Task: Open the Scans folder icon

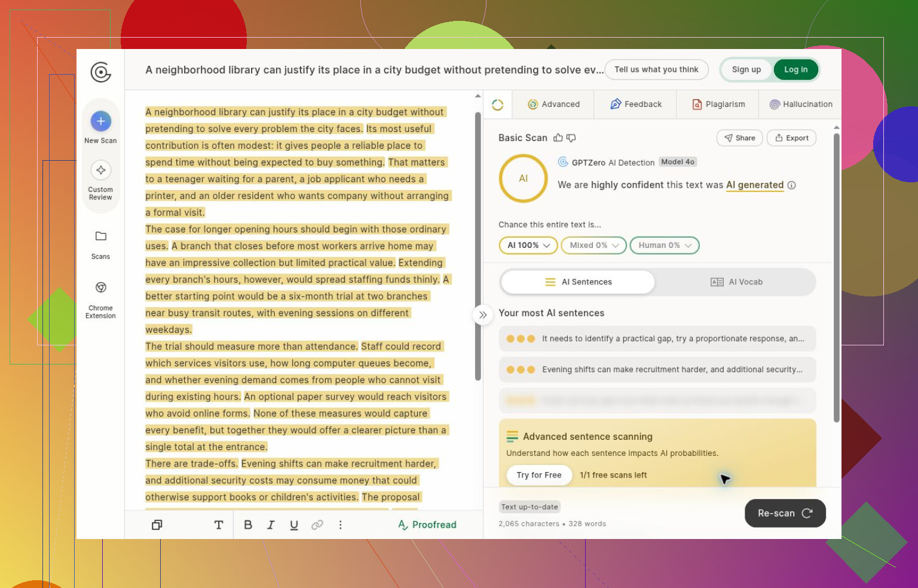Action: [100, 236]
